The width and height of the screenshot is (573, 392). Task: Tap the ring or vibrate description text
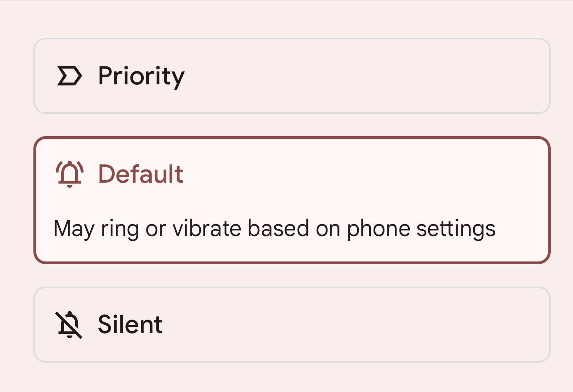tap(275, 228)
